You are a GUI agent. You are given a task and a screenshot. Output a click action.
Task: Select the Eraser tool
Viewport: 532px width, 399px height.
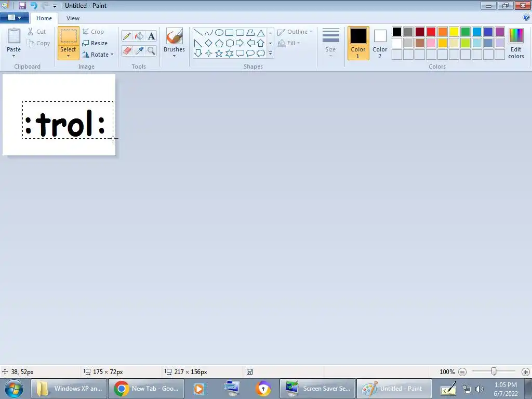coord(127,51)
